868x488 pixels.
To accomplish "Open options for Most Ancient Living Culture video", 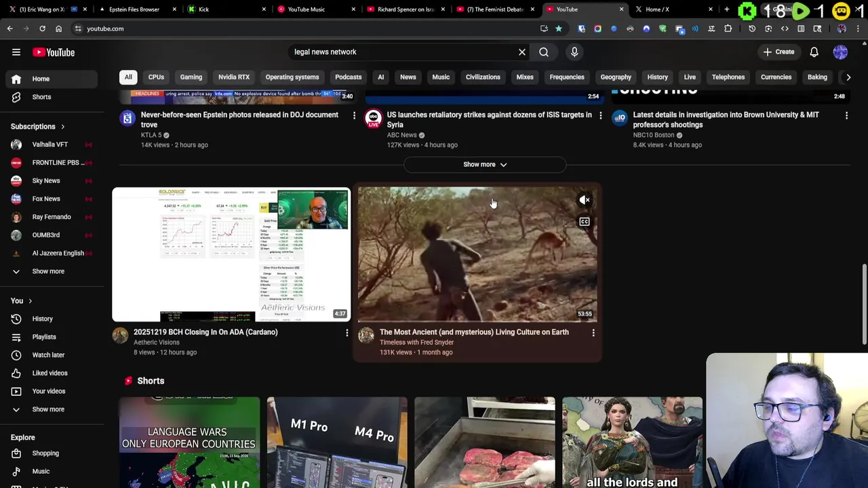I will [x=593, y=333].
